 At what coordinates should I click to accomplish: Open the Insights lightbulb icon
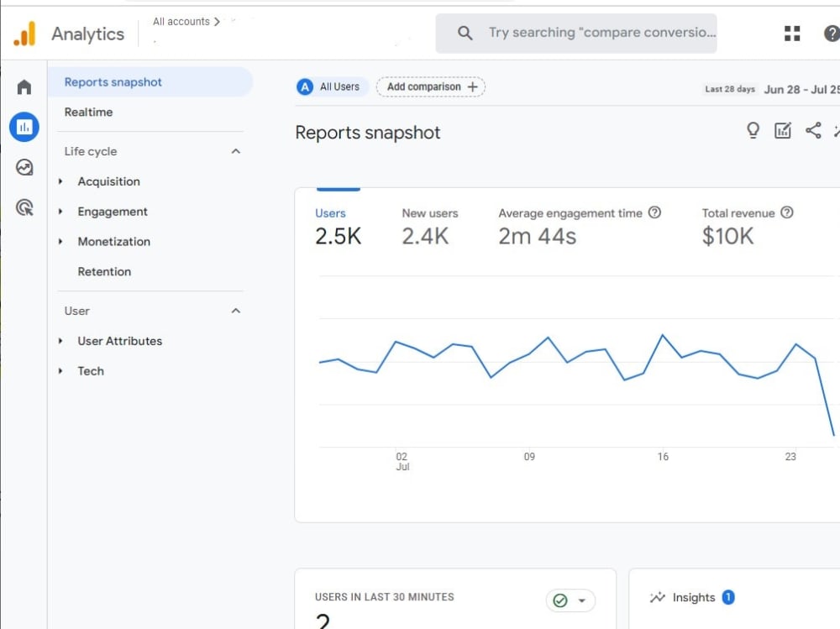click(753, 130)
